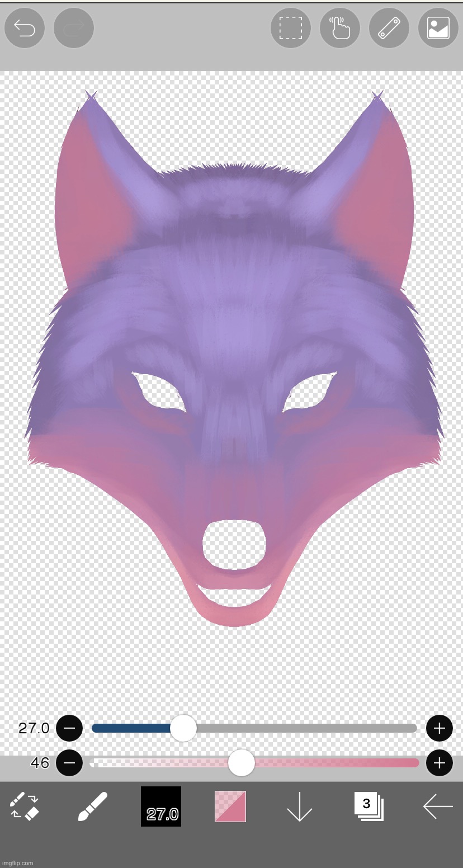This screenshot has height=868, width=463.
Task: Open the stabilizer hand gesture tool
Action: click(x=340, y=28)
